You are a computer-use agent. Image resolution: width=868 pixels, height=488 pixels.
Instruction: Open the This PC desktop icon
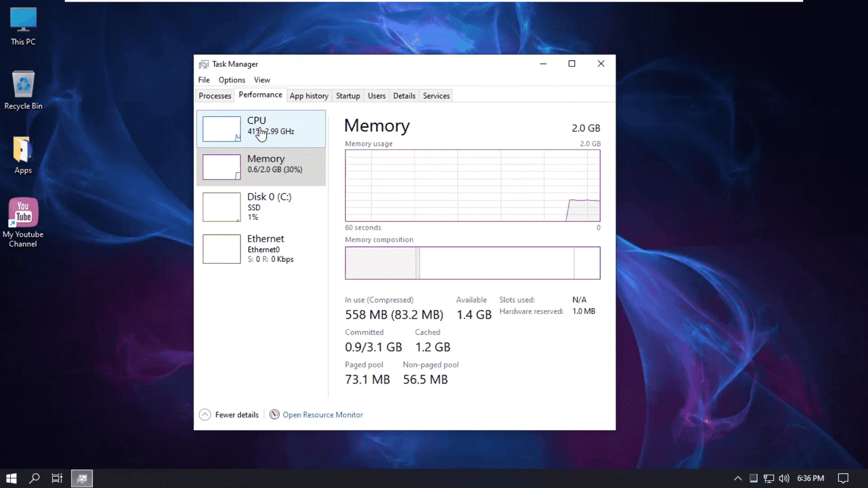[23, 27]
